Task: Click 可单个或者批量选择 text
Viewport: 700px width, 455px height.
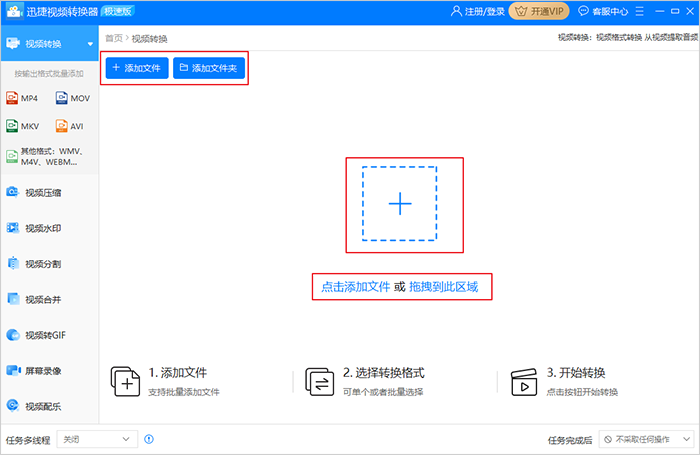Action: [x=383, y=392]
